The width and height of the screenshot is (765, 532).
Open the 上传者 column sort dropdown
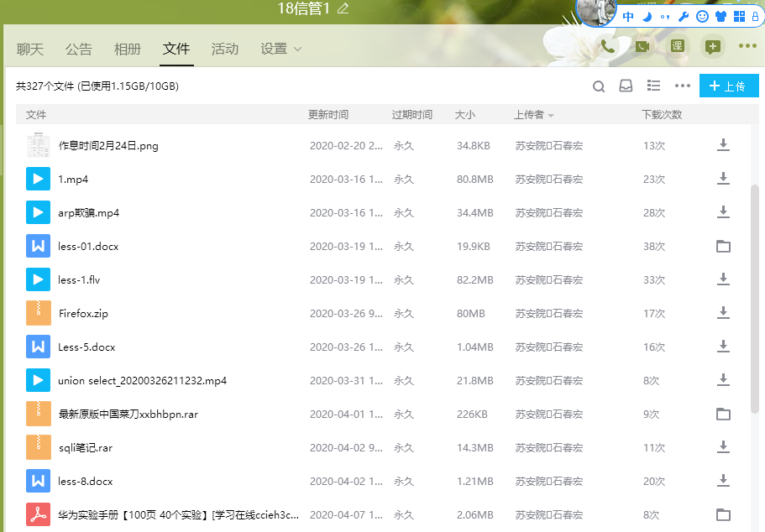pos(551,115)
